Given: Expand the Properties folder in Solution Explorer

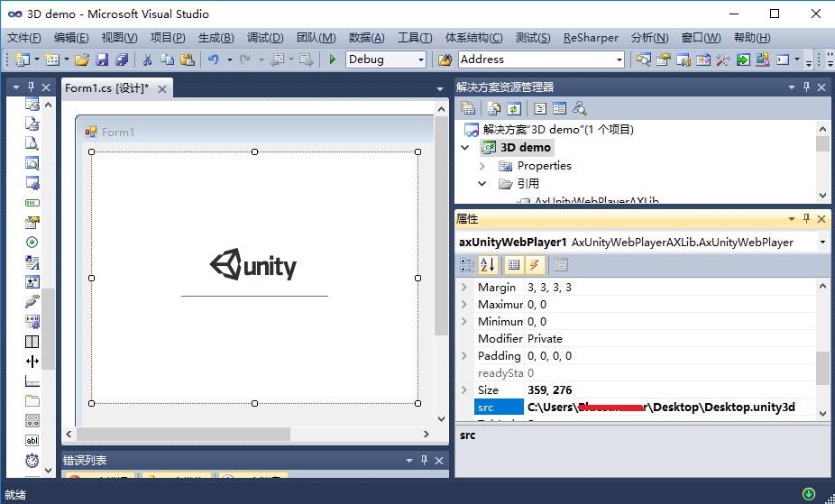Looking at the screenshot, I should click(x=482, y=166).
